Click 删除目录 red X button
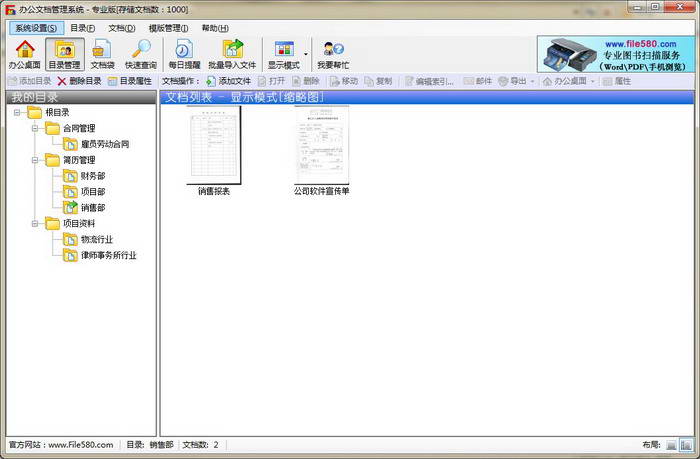Viewport: 700px width, 459px height. point(79,81)
